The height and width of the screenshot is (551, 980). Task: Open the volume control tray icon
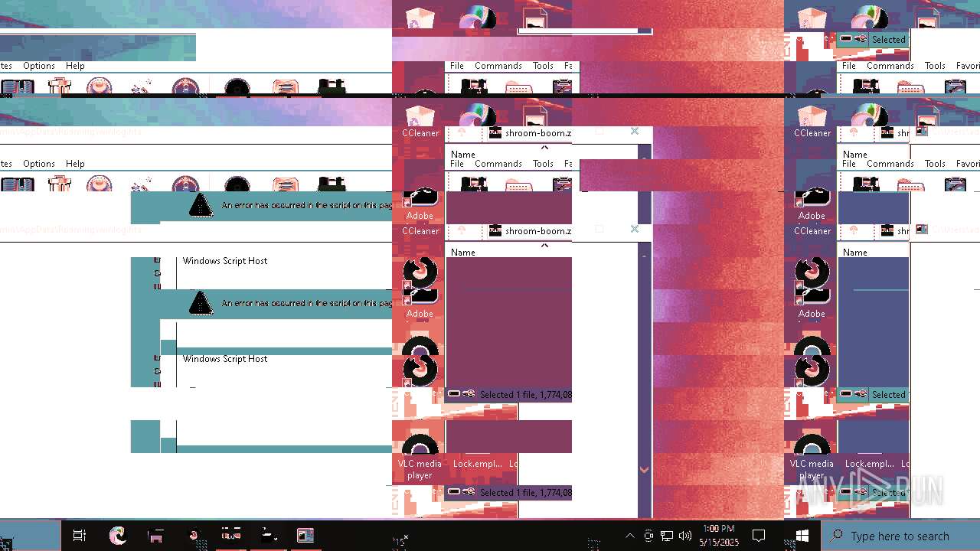click(685, 536)
